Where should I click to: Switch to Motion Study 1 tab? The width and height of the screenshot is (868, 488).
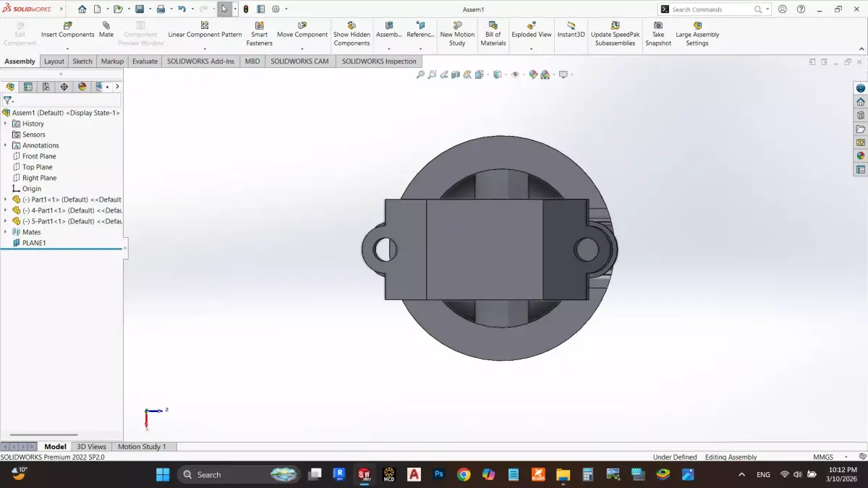point(142,447)
